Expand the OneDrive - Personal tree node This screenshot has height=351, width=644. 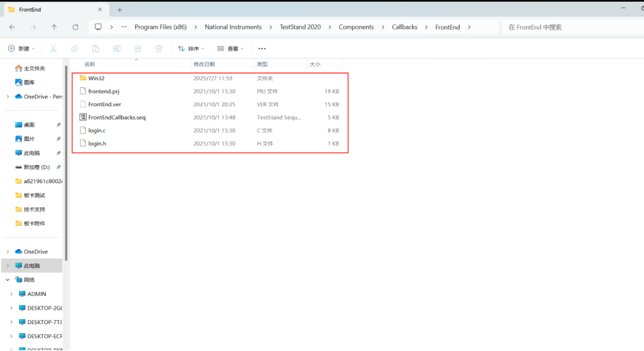(8, 97)
